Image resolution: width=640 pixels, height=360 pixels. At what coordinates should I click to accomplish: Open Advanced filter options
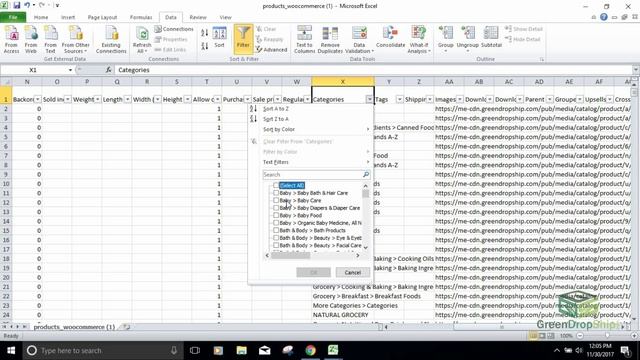coord(271,49)
